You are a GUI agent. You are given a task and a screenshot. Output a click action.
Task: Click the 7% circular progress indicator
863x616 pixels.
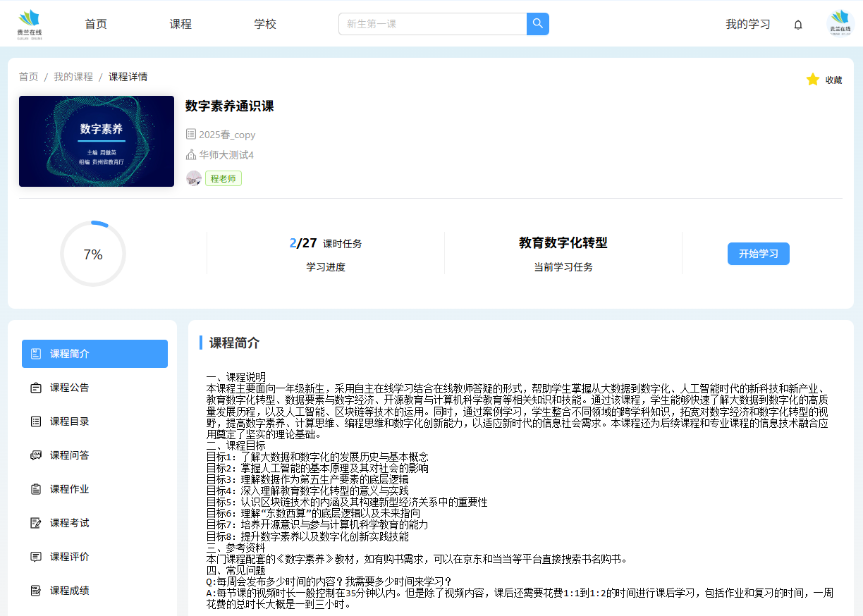coord(93,254)
